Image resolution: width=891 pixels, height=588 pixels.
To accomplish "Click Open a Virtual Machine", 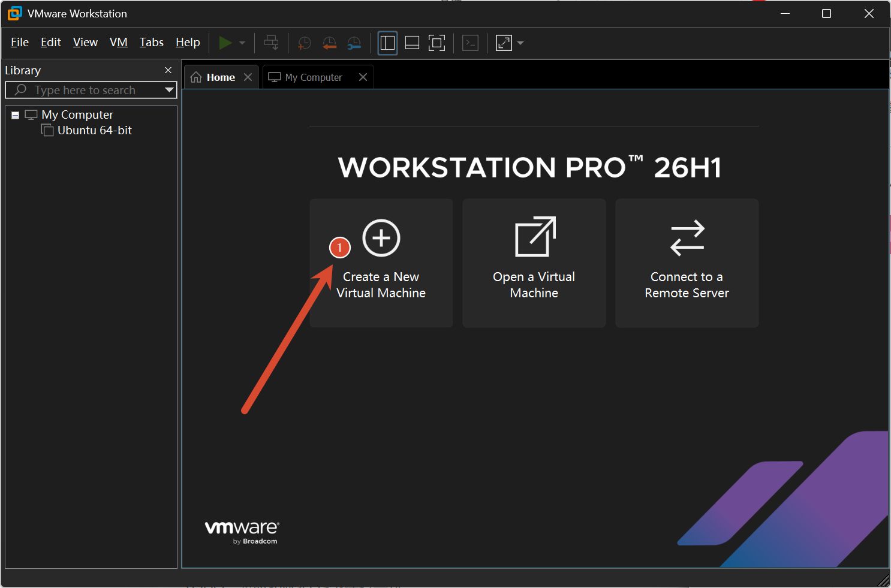I will point(534,263).
